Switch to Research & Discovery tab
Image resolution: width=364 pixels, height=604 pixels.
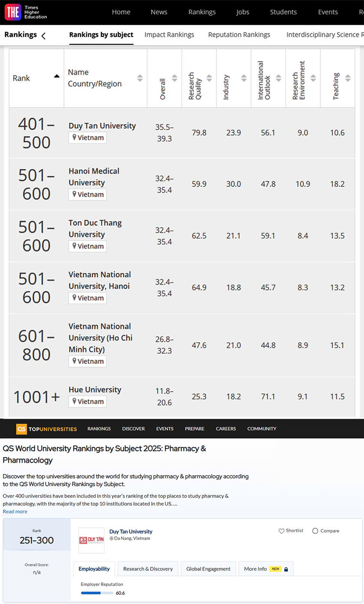pyautogui.click(x=148, y=569)
